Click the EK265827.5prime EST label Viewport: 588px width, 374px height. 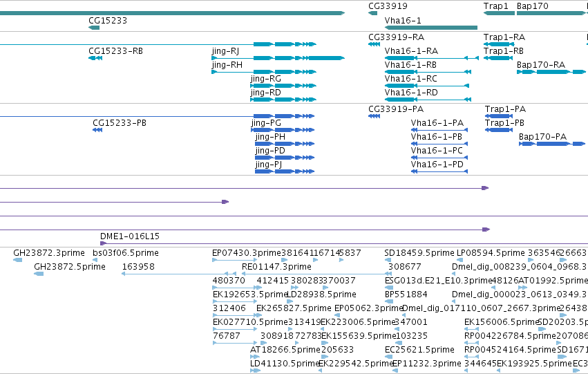294,308
